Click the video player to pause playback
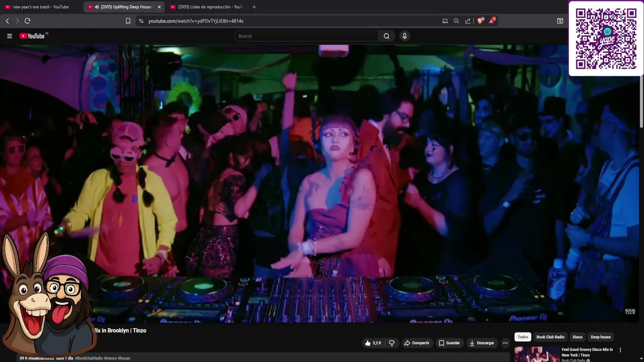 point(320,184)
